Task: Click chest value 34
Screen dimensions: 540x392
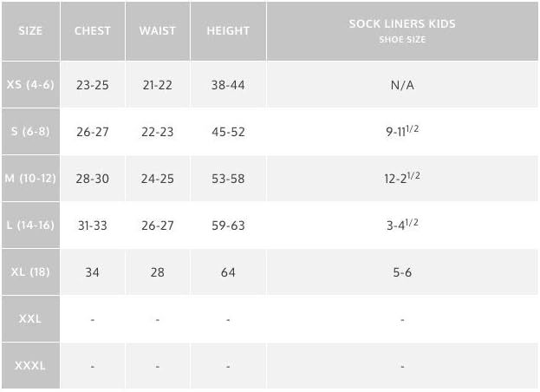Action: pyautogui.click(x=92, y=272)
